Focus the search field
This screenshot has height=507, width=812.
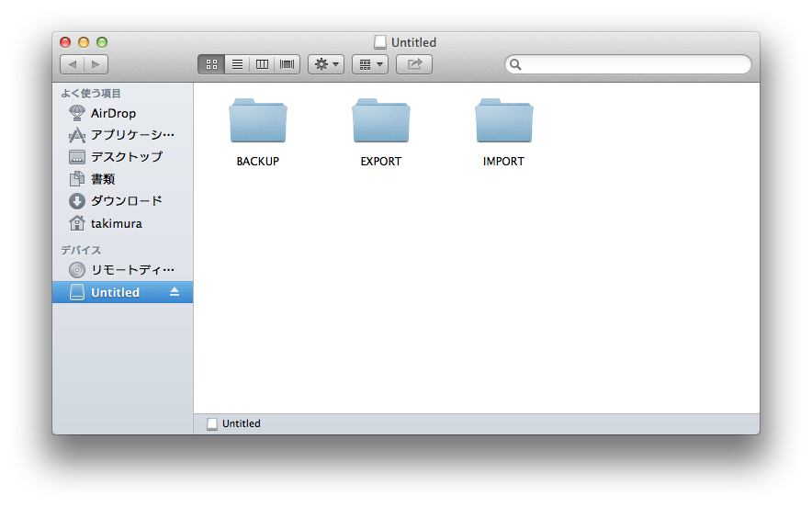tap(628, 64)
